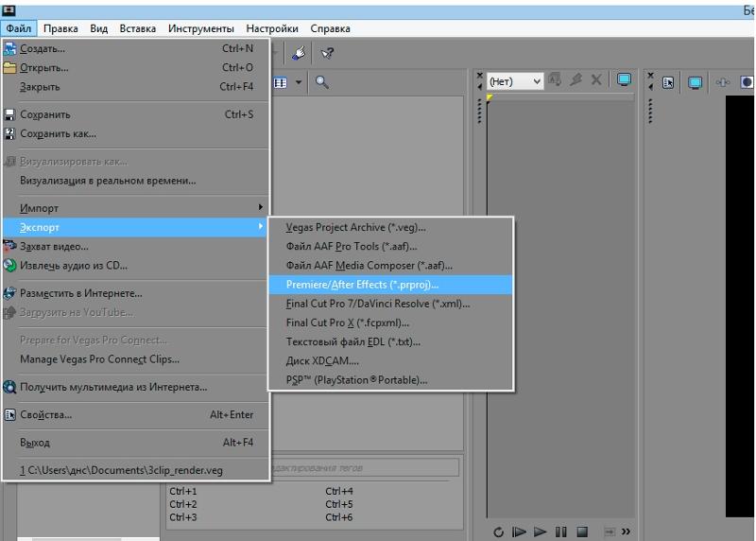Select Закрыть menu entry
756x541 pixels.
(135, 87)
